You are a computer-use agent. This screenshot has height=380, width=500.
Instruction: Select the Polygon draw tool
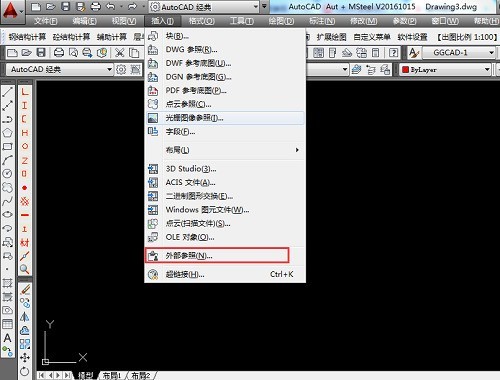7,133
